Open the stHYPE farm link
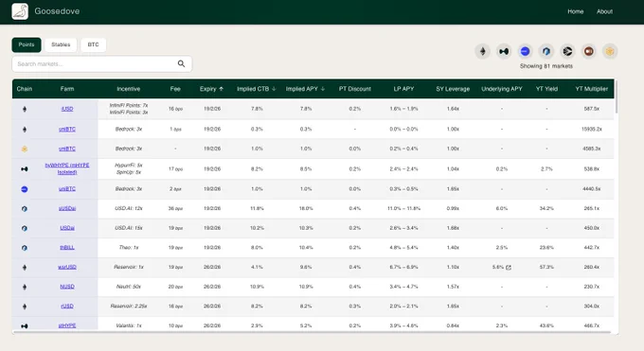The height and width of the screenshot is (351, 644). point(67,325)
